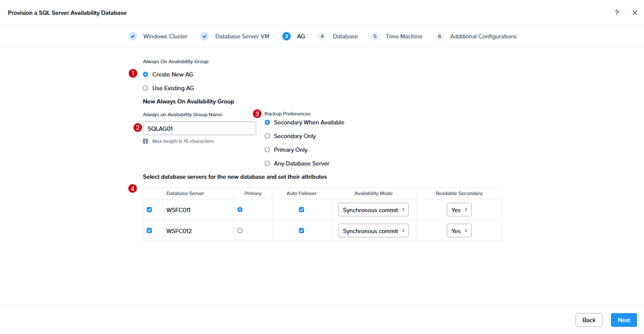Open Readable Secondary dropdown for WSFC011
This screenshot has height=334, width=644.
[x=459, y=210]
